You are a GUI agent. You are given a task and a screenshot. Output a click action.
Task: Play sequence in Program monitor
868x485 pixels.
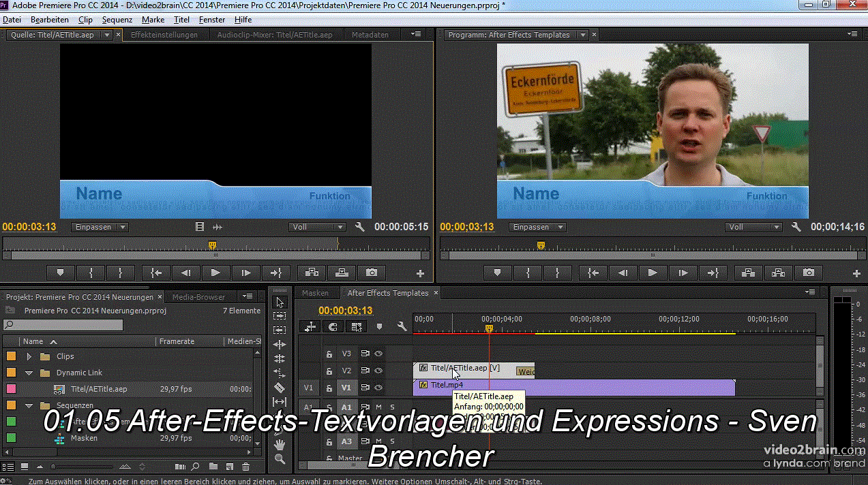tap(653, 272)
